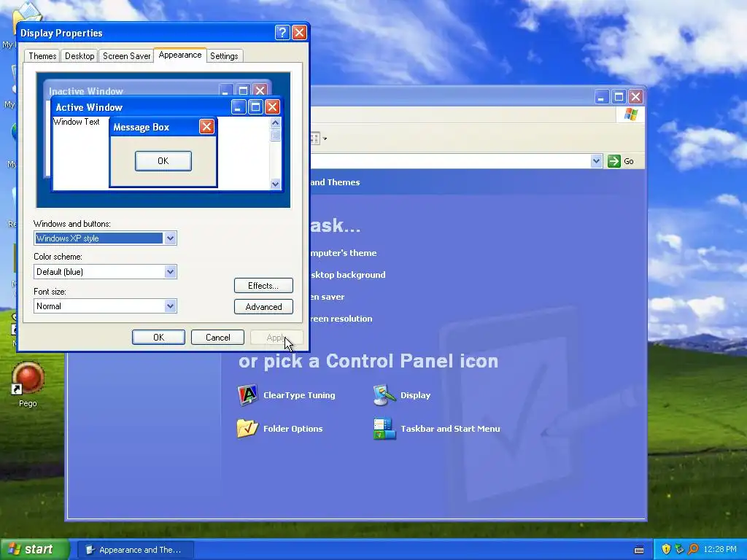Click the preview Message Box OK button
This screenshot has width=747, height=560.
(163, 161)
